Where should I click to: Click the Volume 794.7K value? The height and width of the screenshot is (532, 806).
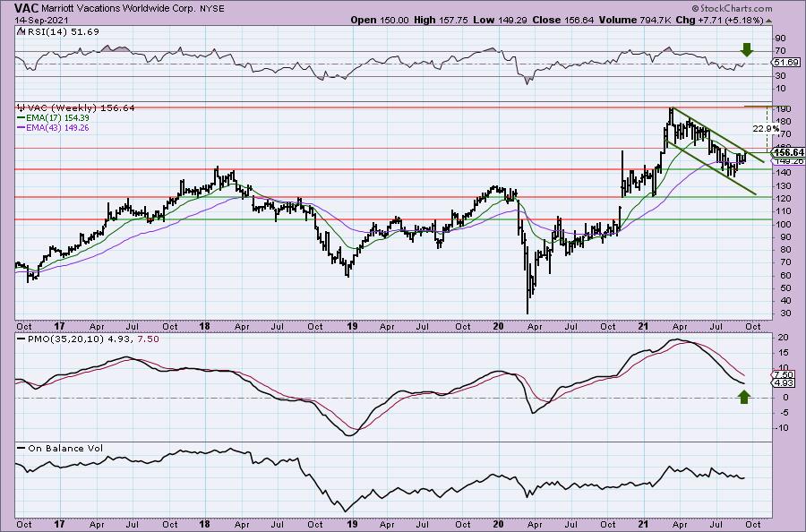click(x=635, y=20)
